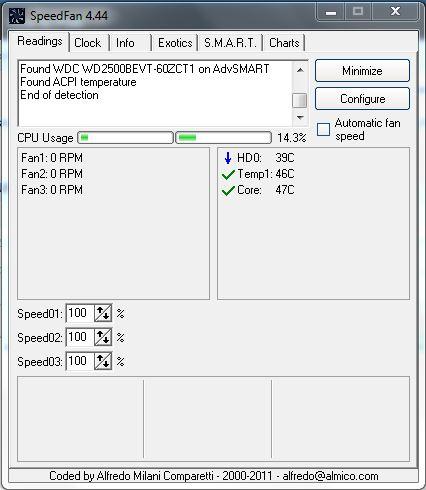Viewport: 426px width, 490px height.
Task: Click the green checkmark beside Core
Action: 228,190
